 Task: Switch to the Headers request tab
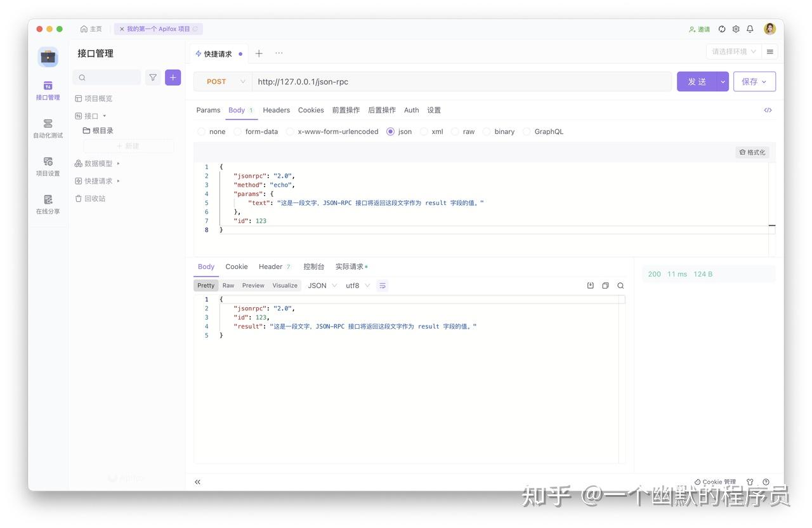[276, 110]
